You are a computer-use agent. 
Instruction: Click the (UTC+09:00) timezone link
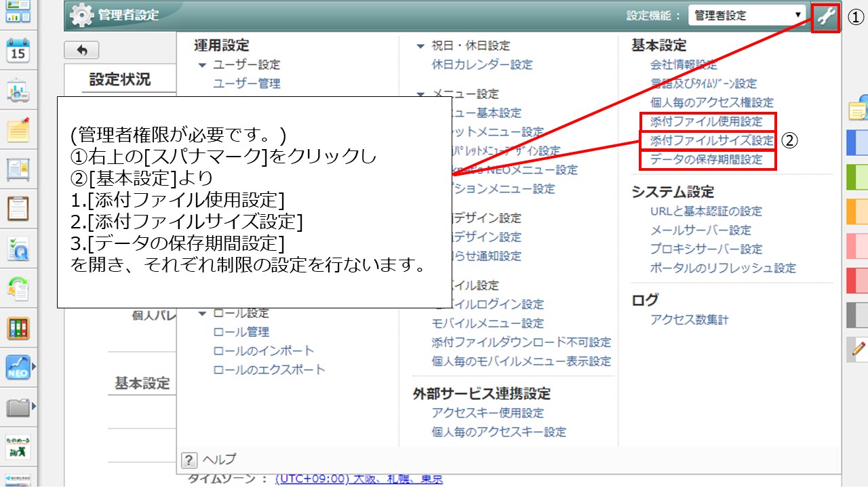point(359,480)
